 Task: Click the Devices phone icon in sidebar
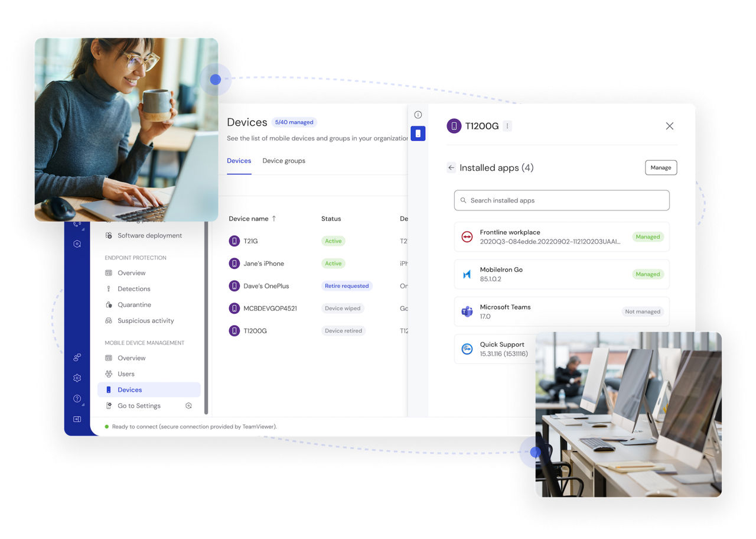click(x=109, y=390)
